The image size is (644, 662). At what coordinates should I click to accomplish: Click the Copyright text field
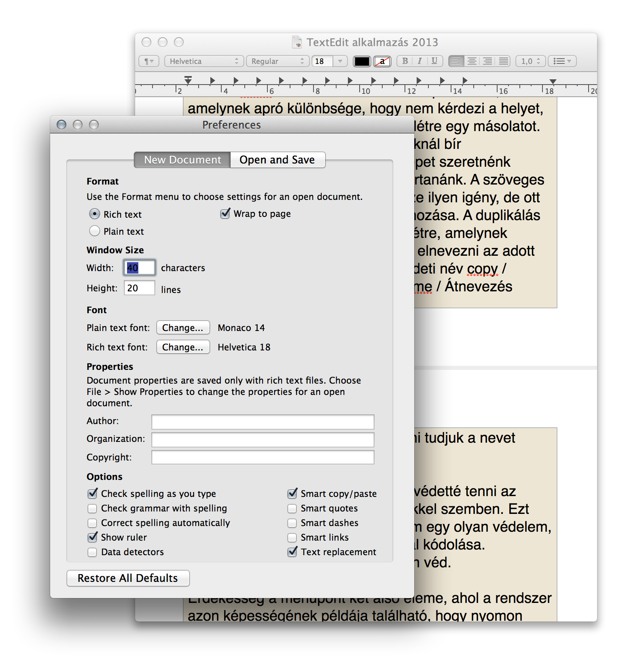(263, 457)
